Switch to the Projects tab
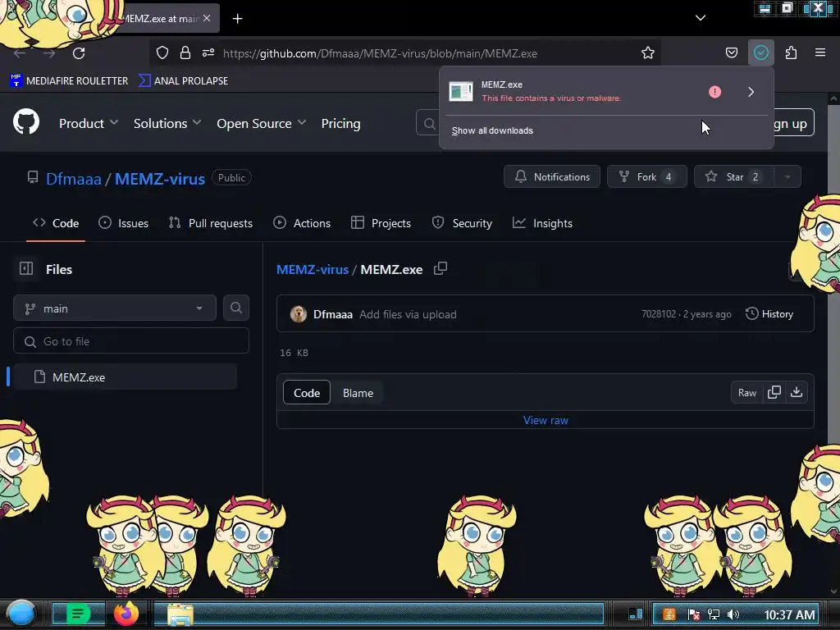The width and height of the screenshot is (840, 630). click(x=381, y=223)
